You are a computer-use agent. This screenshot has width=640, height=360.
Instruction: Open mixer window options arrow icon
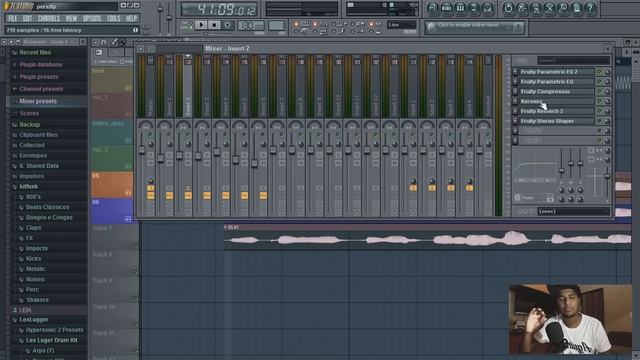pyautogui.click(x=141, y=49)
